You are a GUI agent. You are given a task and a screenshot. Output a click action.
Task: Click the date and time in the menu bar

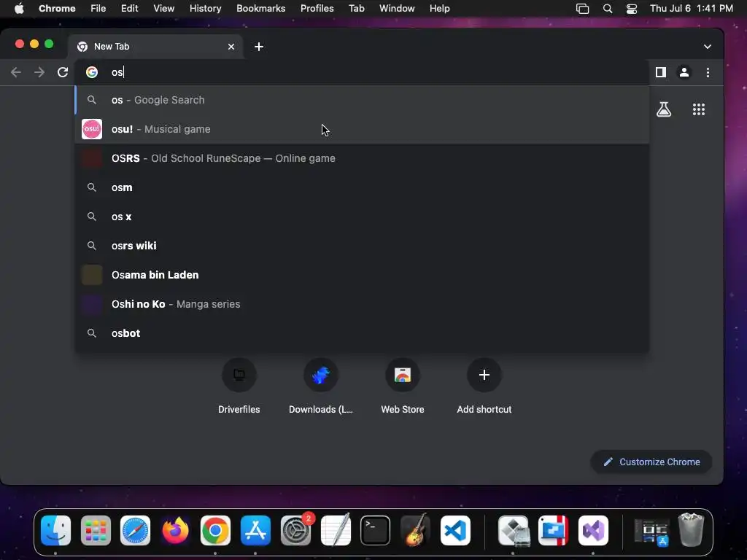[692, 9]
